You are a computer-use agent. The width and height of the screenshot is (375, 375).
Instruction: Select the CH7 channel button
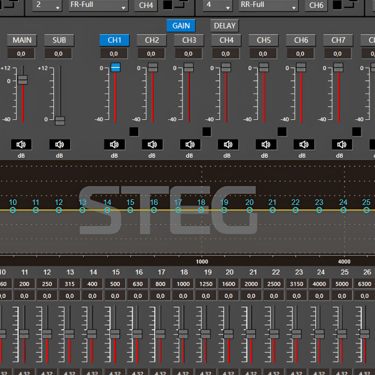pyautogui.click(x=338, y=40)
